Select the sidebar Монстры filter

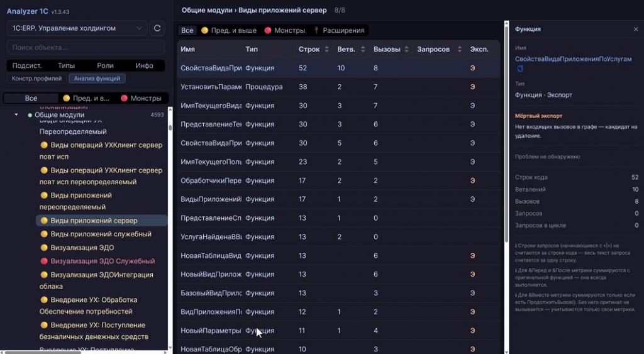click(141, 98)
